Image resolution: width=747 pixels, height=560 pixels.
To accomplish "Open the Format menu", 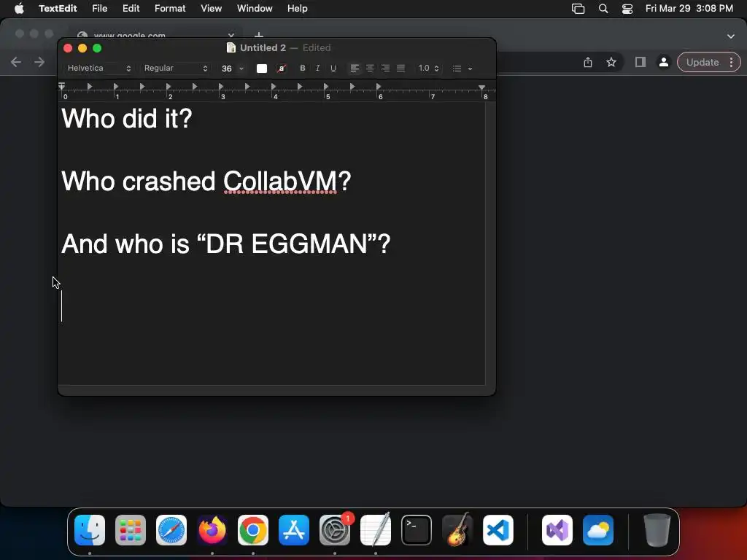I will point(170,8).
